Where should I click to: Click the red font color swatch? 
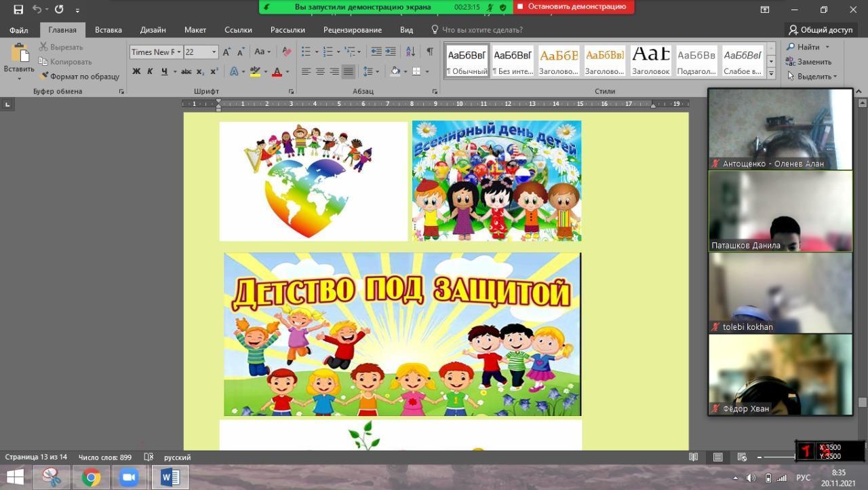(x=277, y=71)
